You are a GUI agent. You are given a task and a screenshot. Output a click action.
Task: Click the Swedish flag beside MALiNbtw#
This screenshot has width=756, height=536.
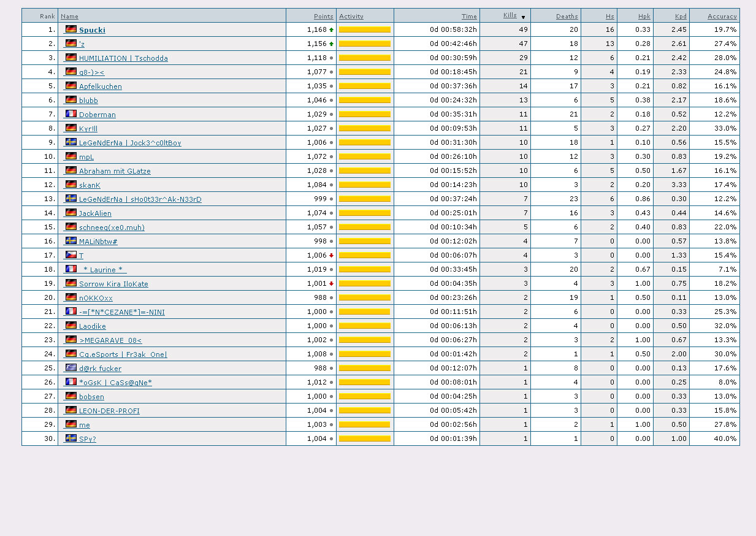click(x=71, y=240)
